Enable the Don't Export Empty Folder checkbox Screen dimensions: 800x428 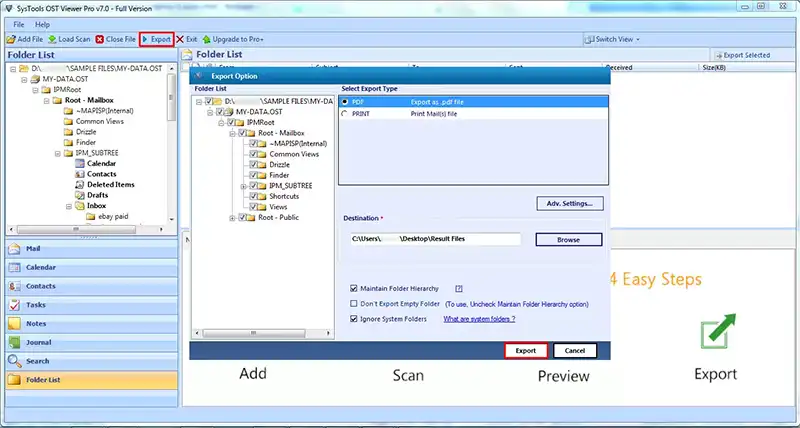pyautogui.click(x=354, y=304)
